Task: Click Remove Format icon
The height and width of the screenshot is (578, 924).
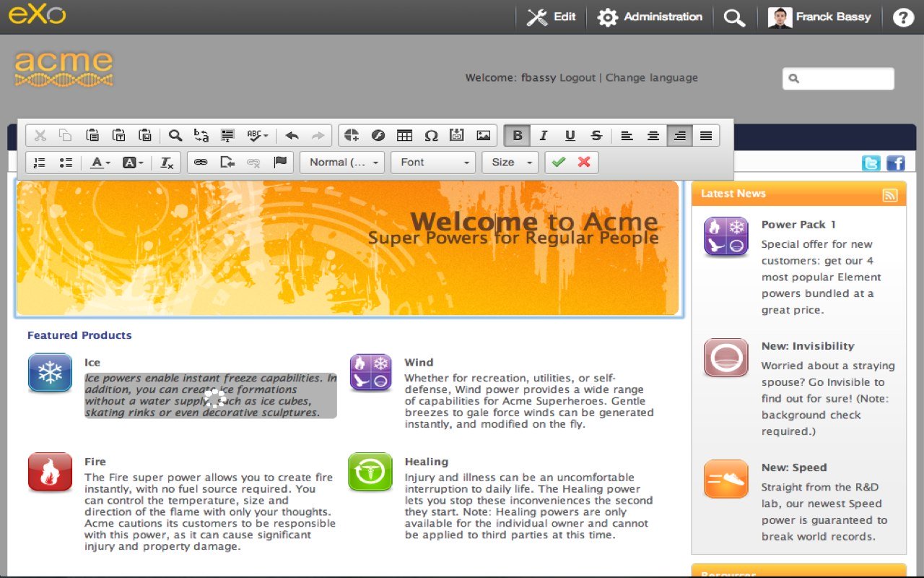Action: click(x=167, y=163)
